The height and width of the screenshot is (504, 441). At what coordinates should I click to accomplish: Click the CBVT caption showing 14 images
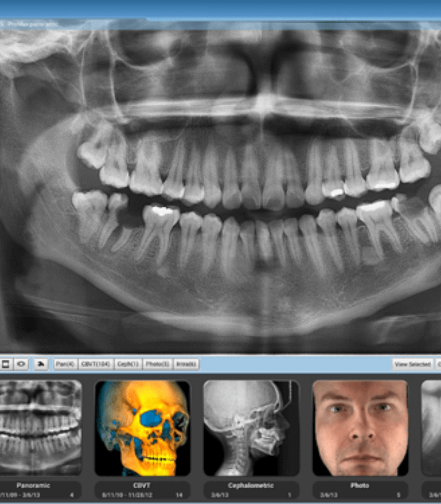(x=142, y=490)
